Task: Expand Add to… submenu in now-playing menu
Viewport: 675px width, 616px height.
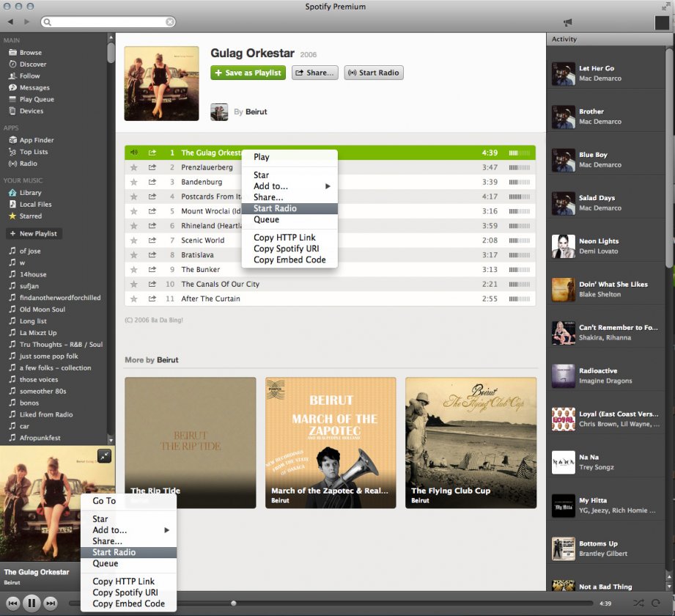Action: 128,530
